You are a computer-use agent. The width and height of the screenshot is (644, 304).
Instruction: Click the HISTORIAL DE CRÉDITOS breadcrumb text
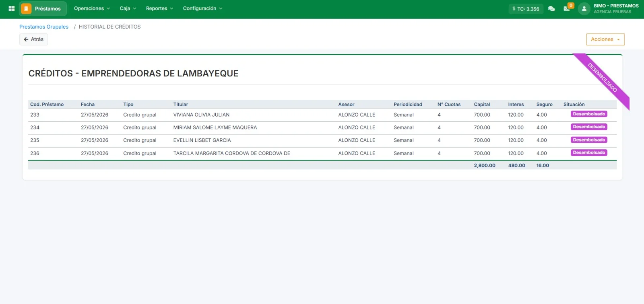point(109,27)
